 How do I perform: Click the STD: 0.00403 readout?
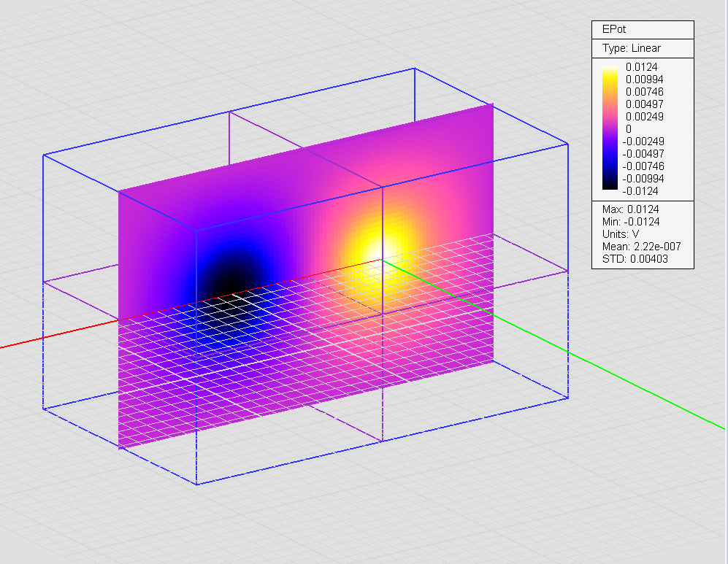pos(635,259)
